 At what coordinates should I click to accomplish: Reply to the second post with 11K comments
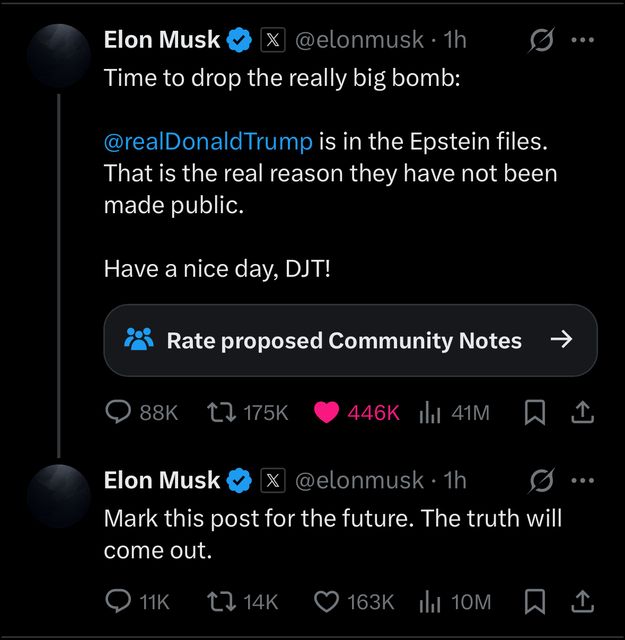[118, 602]
